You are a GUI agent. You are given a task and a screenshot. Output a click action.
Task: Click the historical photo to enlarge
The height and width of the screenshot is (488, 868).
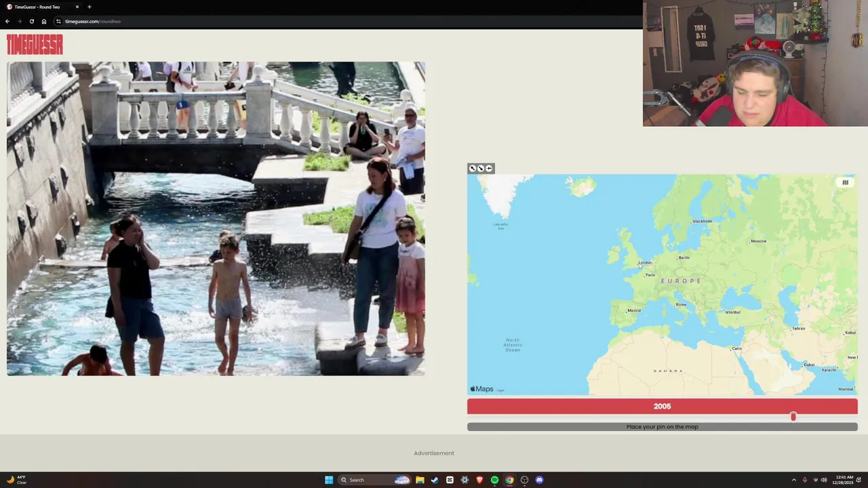(216, 218)
